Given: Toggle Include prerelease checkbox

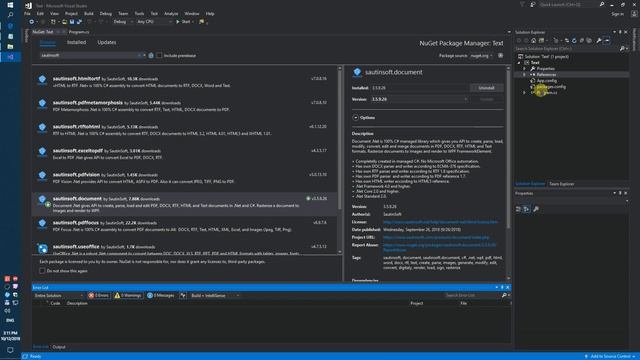Looking at the screenshot, I should point(159,56).
